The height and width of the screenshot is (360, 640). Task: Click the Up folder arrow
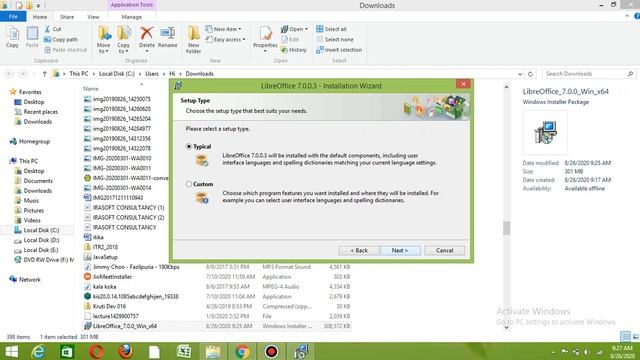pos(44,74)
